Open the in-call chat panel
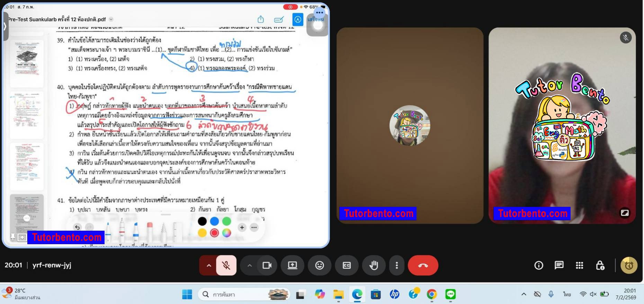Screen dimensions: 644x304 pos(559,265)
